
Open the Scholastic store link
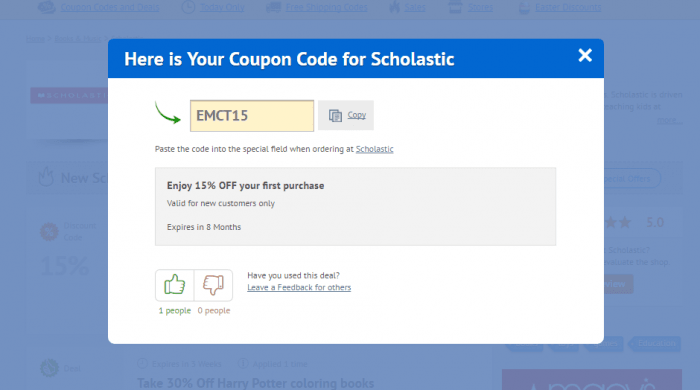tap(374, 149)
